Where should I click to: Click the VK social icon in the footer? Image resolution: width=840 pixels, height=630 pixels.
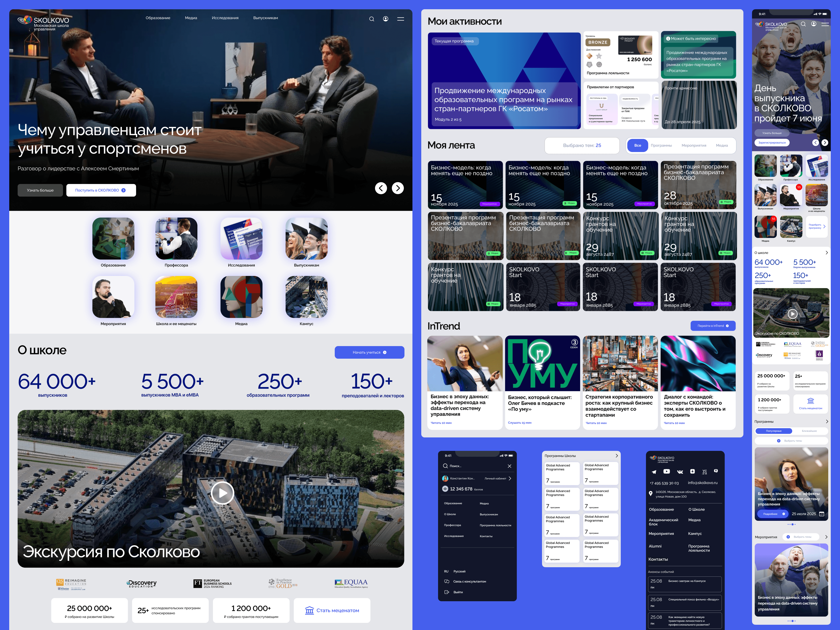point(680,472)
